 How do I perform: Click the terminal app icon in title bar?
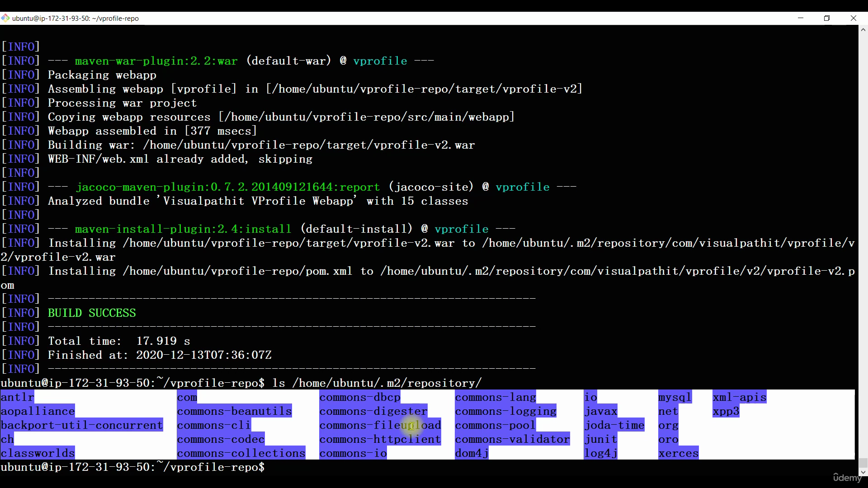[x=5, y=18]
